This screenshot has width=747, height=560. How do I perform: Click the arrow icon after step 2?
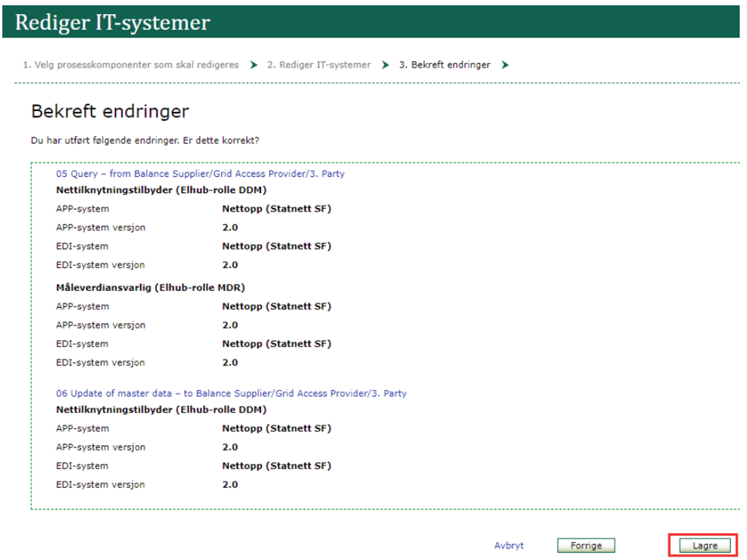coord(385,65)
